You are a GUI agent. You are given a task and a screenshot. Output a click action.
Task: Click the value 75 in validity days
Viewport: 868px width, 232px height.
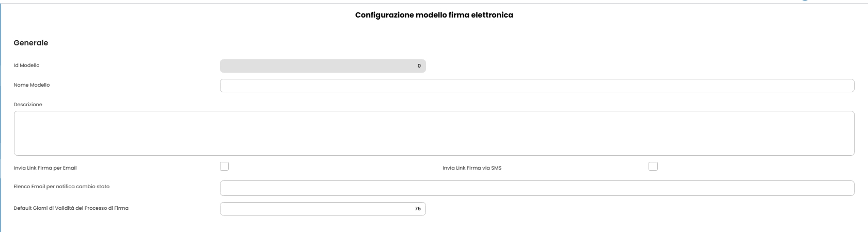[x=417, y=209]
